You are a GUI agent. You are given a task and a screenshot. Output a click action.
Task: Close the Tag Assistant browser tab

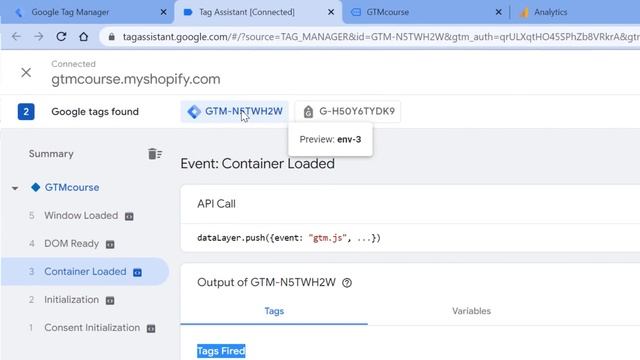(331, 12)
